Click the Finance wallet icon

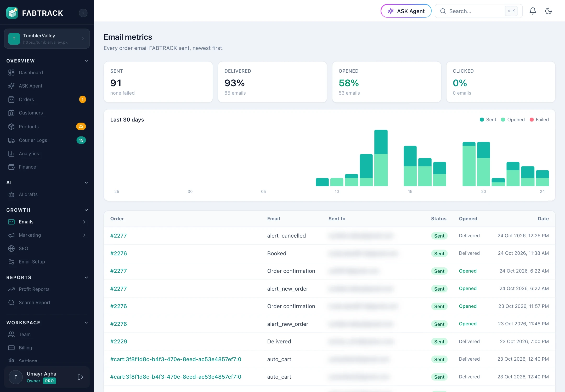tap(11, 167)
